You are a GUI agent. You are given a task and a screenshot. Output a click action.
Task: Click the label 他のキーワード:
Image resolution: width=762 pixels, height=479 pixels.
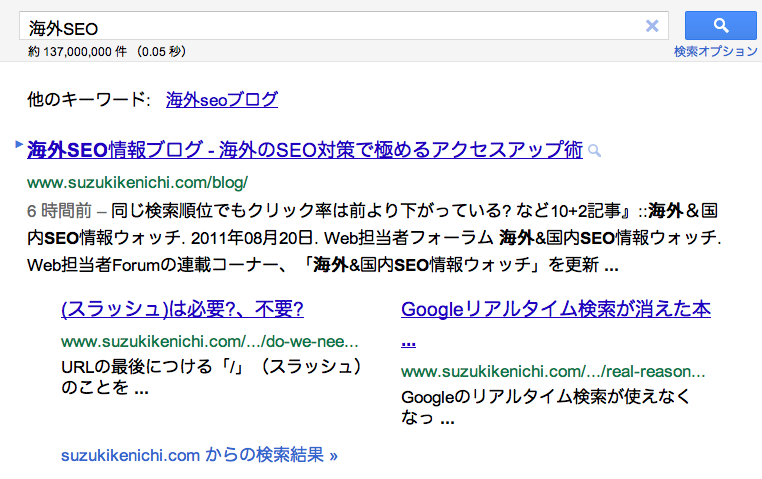[88, 100]
